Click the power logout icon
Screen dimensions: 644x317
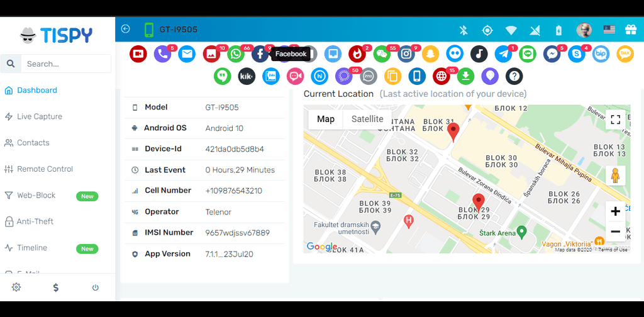coord(96,287)
